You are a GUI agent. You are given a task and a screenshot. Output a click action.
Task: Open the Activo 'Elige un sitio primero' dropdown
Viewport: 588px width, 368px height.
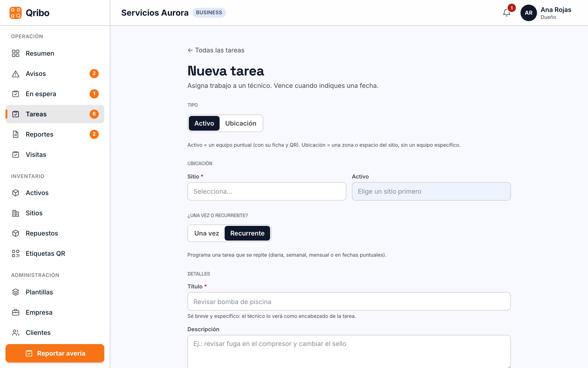[431, 191]
